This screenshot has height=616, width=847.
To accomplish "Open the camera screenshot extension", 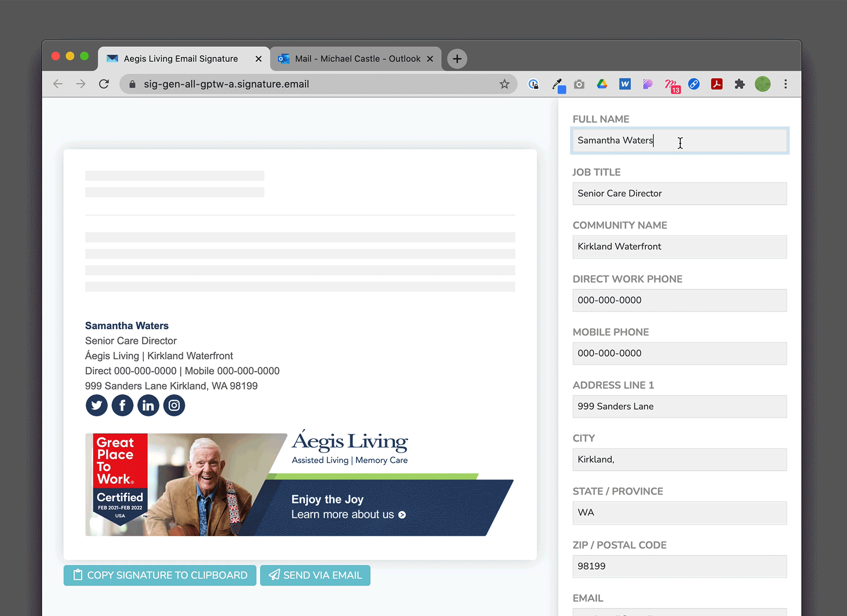I will (x=579, y=84).
